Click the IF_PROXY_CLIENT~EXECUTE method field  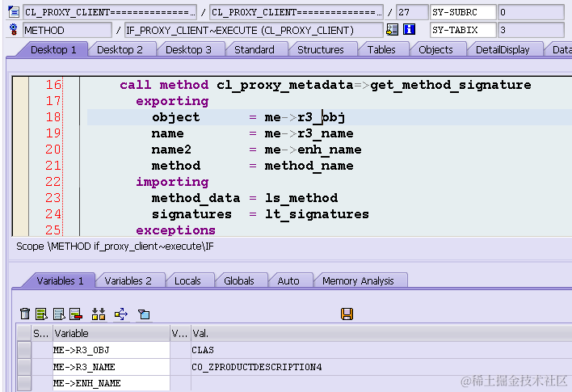254,30
